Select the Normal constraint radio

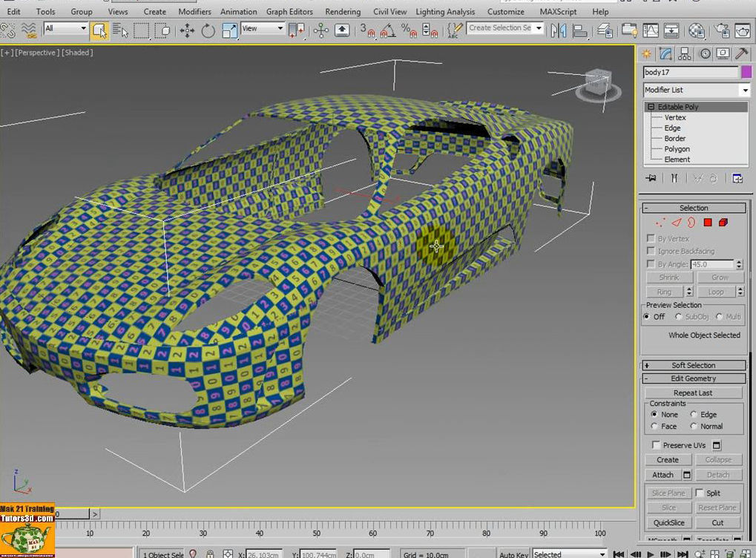[x=694, y=426]
